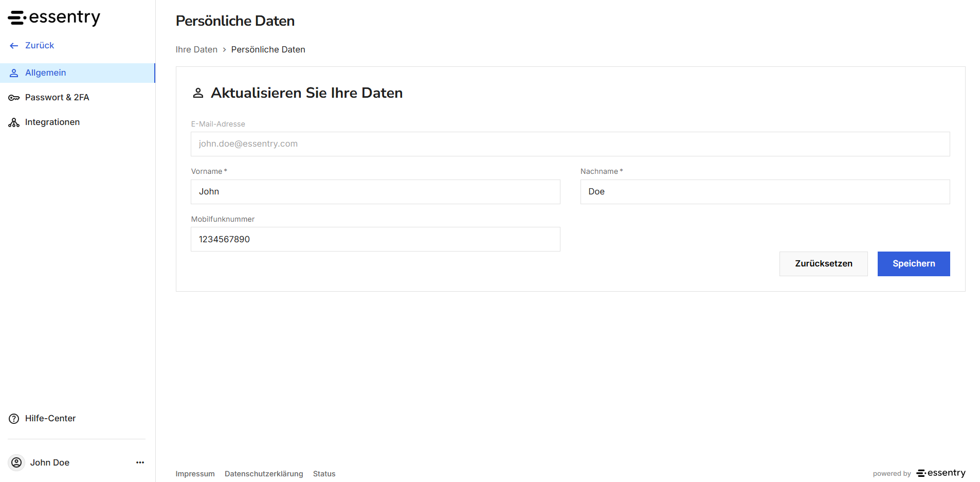
Task: Open the three-dots menu beside John Doe
Action: click(x=140, y=462)
